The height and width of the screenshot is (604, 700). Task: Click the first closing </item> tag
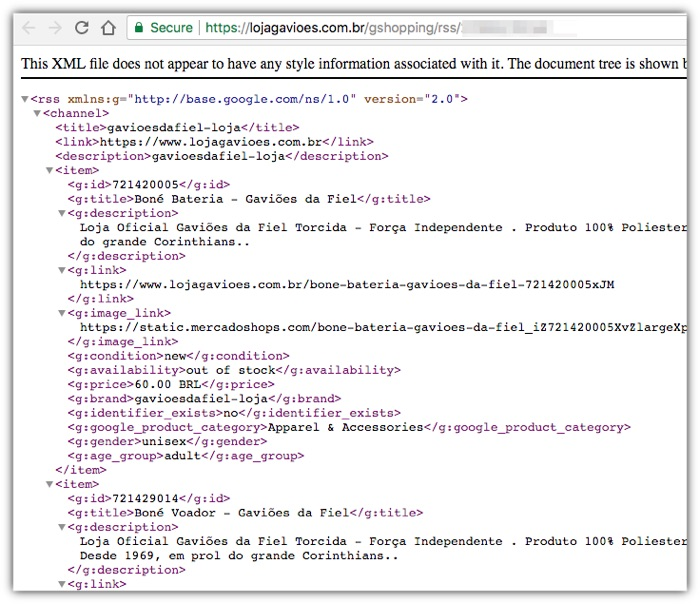[x=81, y=470]
